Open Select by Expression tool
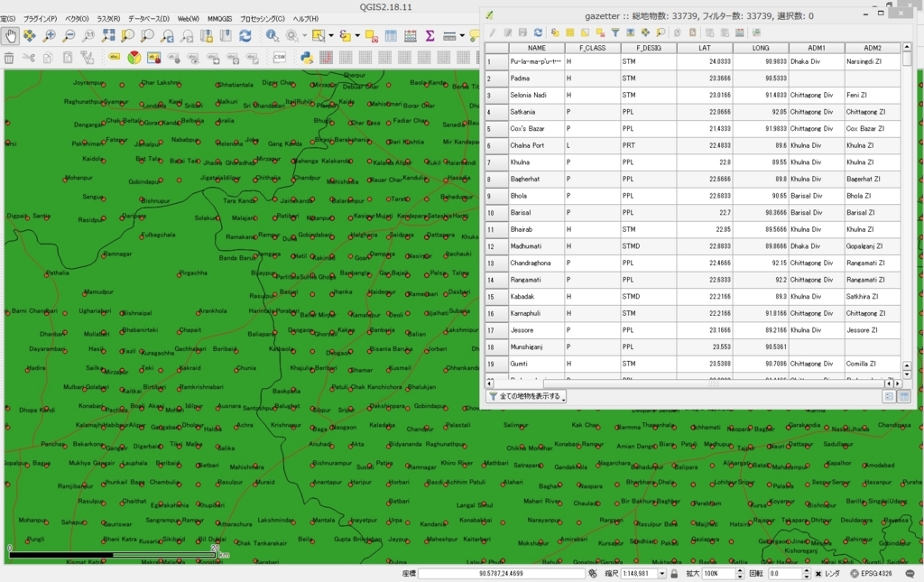 click(346, 36)
